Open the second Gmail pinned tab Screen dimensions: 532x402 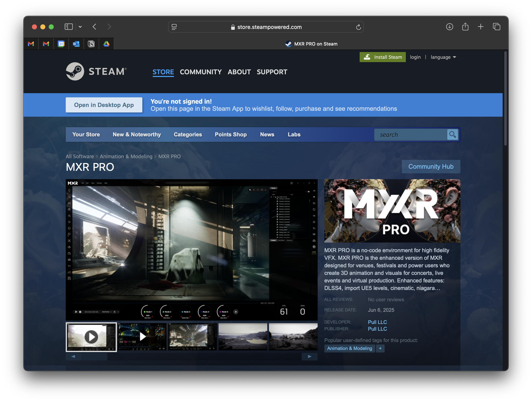[46, 44]
